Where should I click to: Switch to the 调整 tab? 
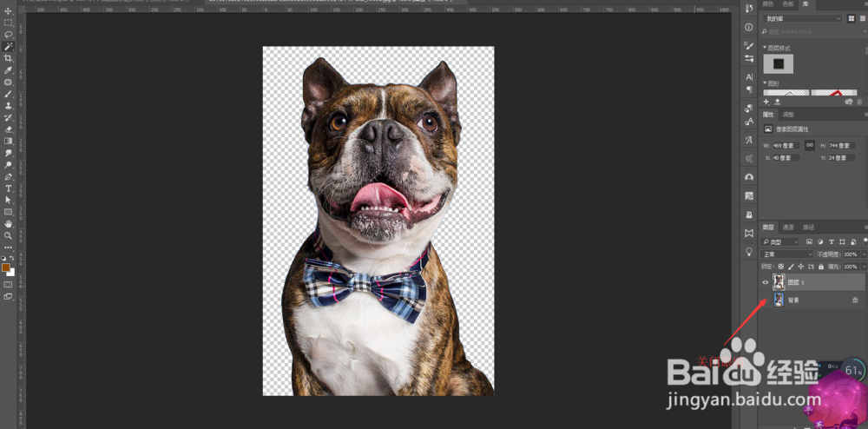tap(788, 115)
